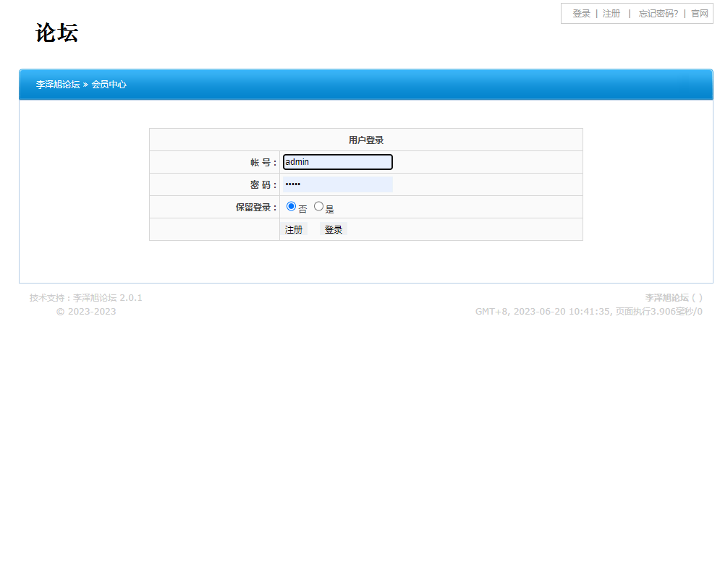Click the 密码 label text
This screenshot has width=720, height=588.
tap(263, 184)
